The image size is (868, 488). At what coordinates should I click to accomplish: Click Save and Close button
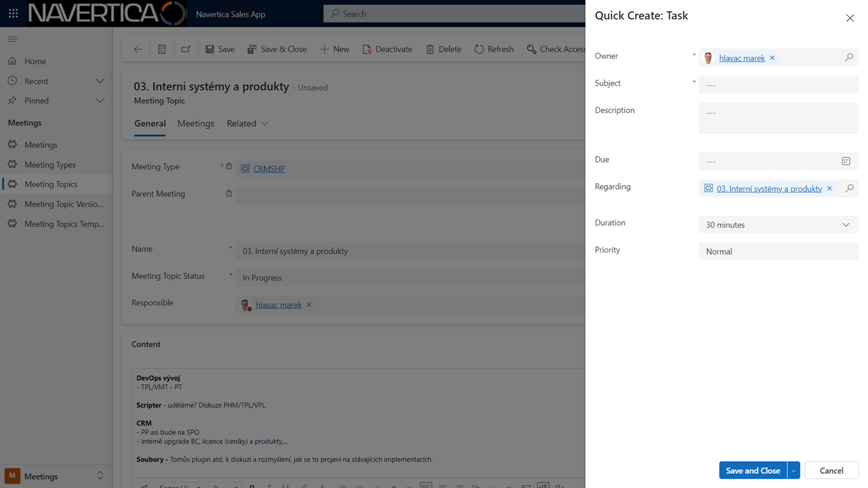point(753,471)
